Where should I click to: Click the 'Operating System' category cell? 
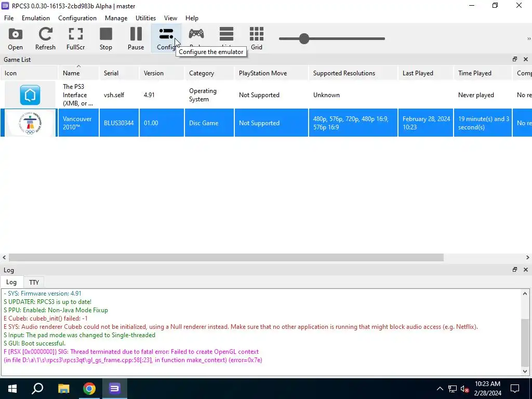pyautogui.click(x=209, y=95)
